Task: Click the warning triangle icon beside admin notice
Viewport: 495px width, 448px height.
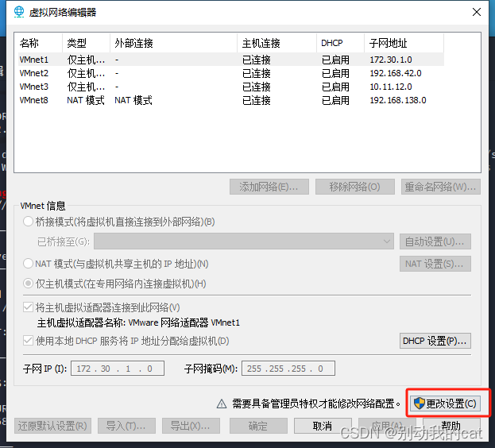Action: point(222,404)
